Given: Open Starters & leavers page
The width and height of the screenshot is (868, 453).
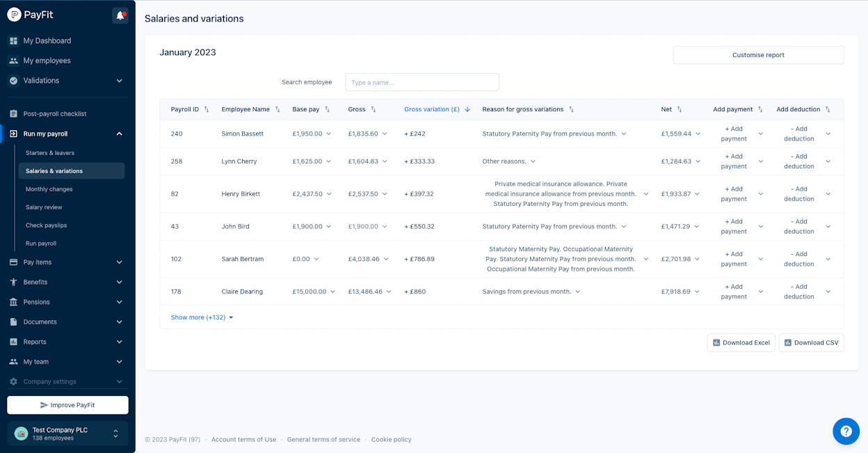Looking at the screenshot, I should (x=50, y=153).
